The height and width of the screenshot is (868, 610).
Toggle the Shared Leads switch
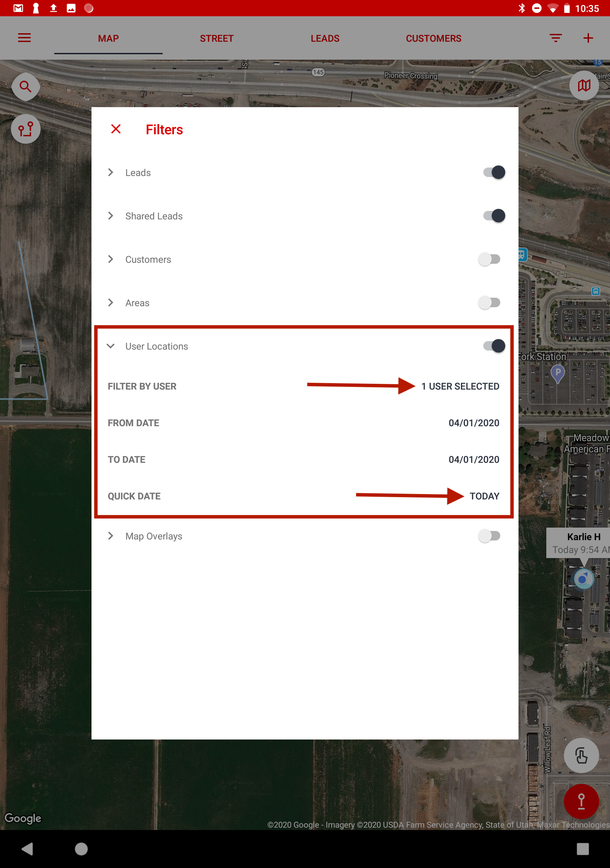[x=494, y=216]
